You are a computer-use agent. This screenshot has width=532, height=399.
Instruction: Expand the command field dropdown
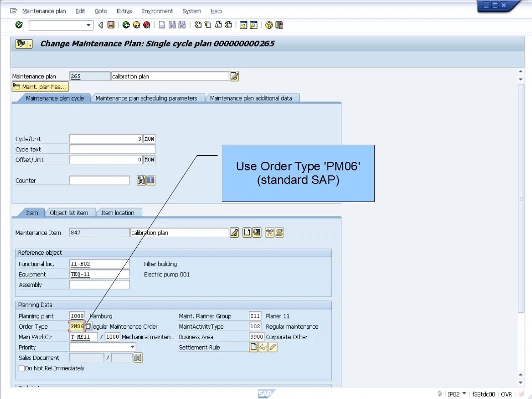pyautogui.click(x=88, y=25)
